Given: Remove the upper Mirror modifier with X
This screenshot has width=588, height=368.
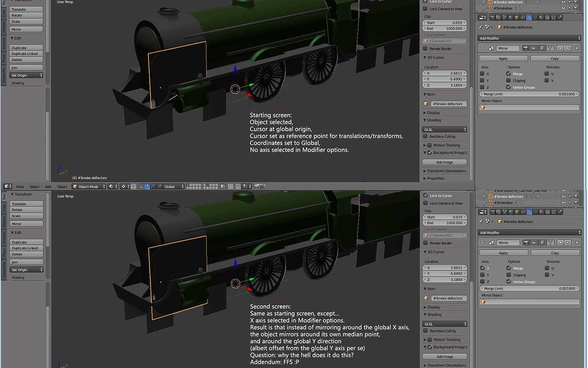Looking at the screenshot, I should (x=577, y=48).
